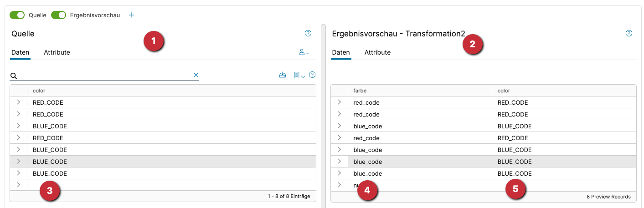644x208 pixels.
Task: Expand the first RED_CODE row in Quelle
Action: (18, 102)
